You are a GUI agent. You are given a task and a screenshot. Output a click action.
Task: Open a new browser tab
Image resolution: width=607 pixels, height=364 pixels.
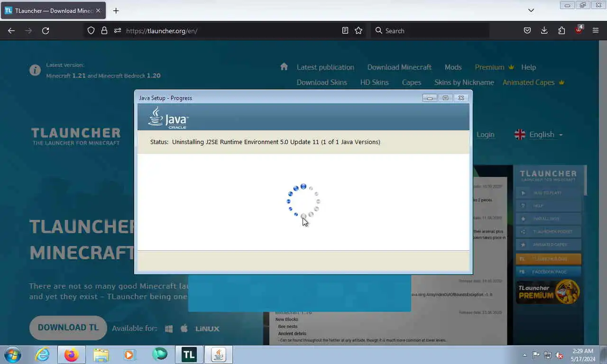(x=116, y=10)
